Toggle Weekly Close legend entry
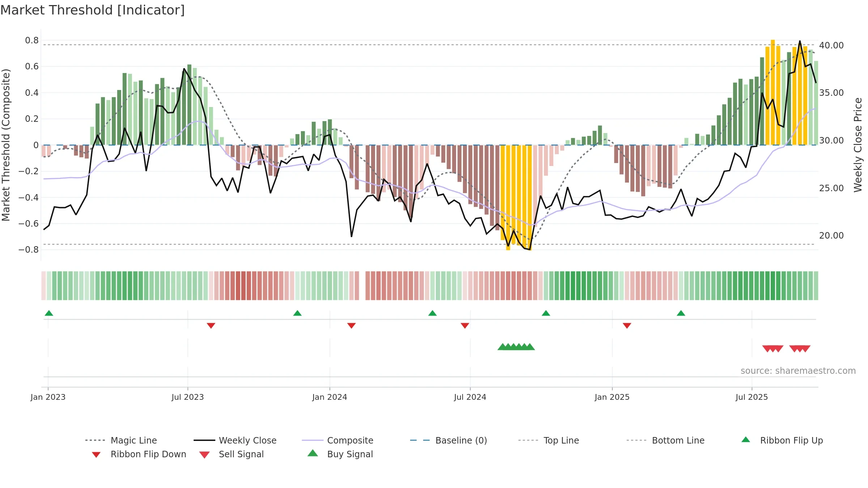Screen dimensions: 868x488 coord(235,440)
